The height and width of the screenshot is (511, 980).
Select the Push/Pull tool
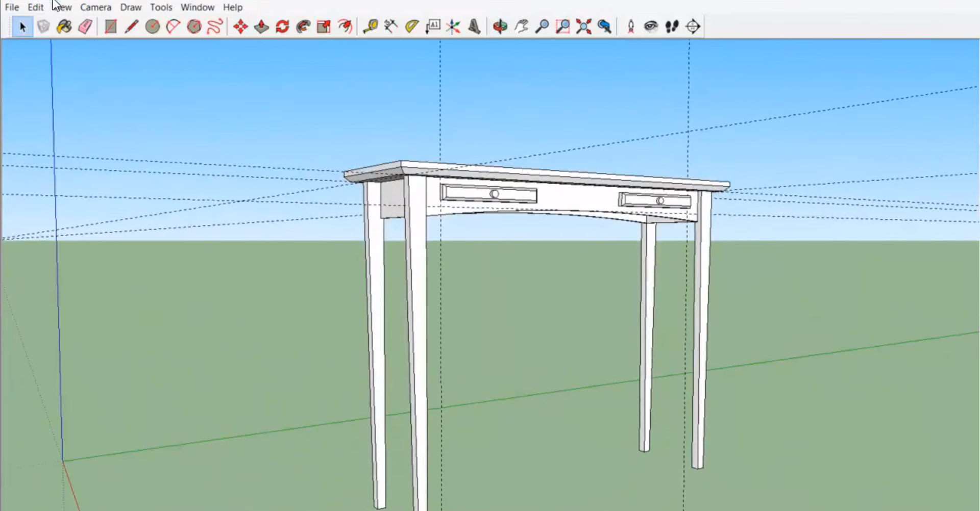coord(261,27)
